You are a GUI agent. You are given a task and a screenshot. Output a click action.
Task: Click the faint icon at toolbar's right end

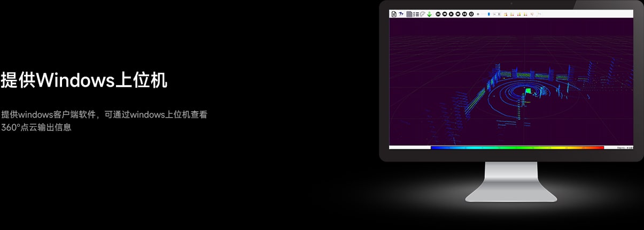coord(538,14)
